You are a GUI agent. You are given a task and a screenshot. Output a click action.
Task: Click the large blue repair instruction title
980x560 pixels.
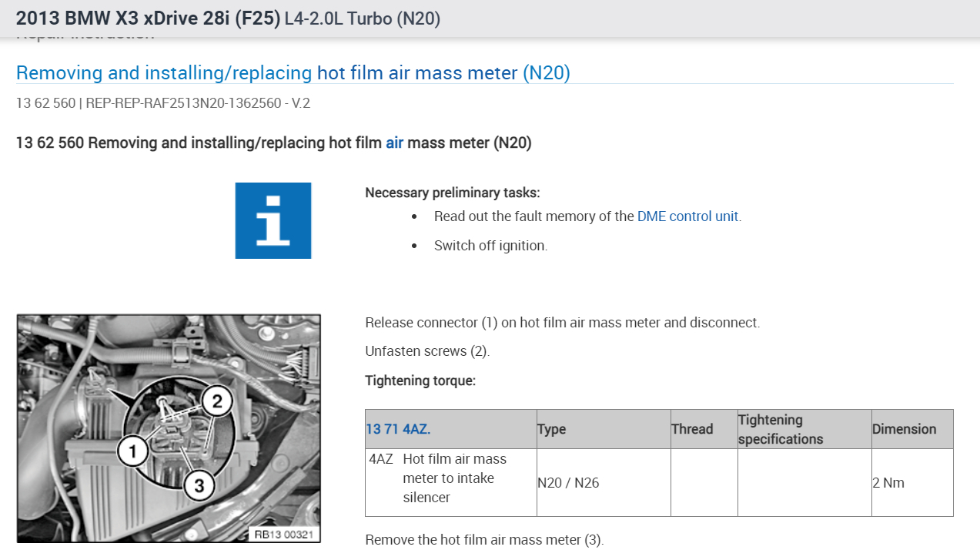pyautogui.click(x=293, y=73)
